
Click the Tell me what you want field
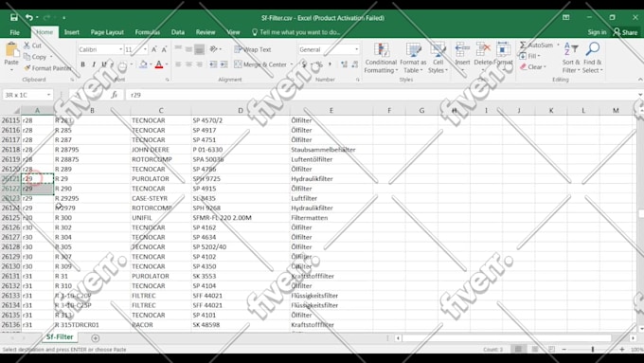(x=296, y=32)
